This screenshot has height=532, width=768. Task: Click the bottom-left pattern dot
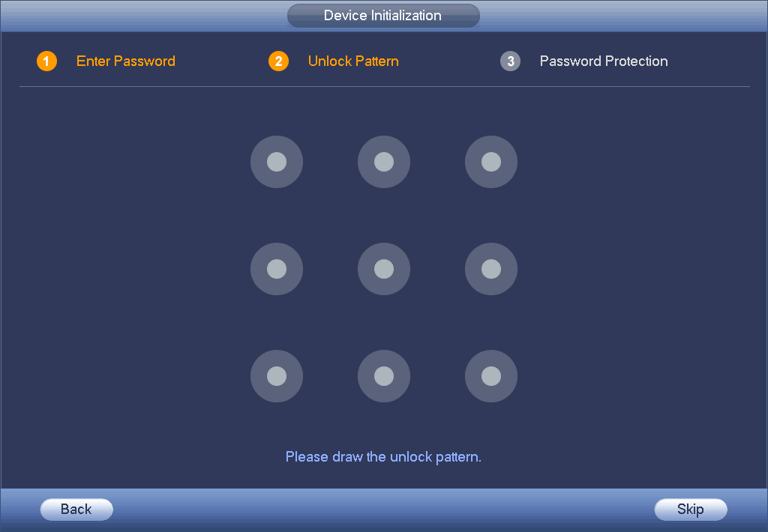click(277, 376)
